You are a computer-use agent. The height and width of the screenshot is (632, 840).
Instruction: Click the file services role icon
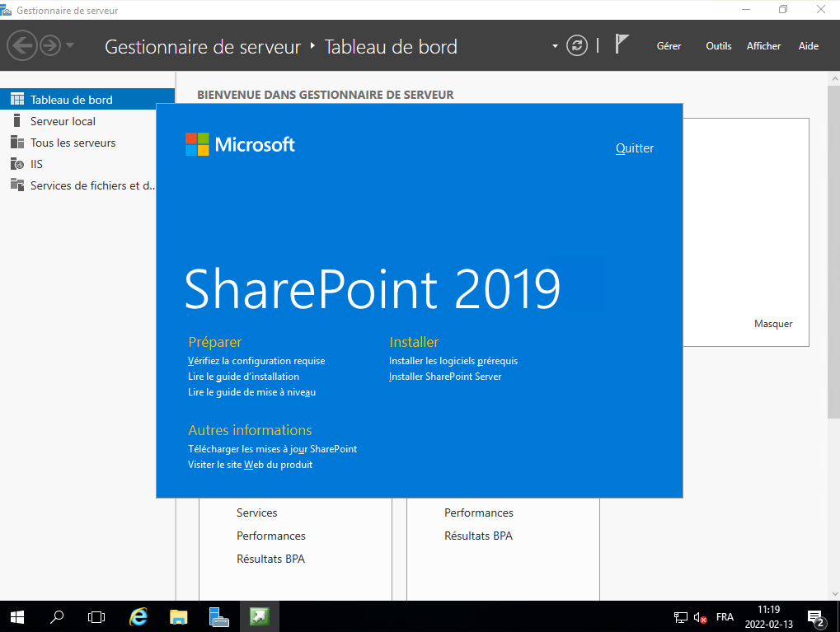[x=17, y=185]
